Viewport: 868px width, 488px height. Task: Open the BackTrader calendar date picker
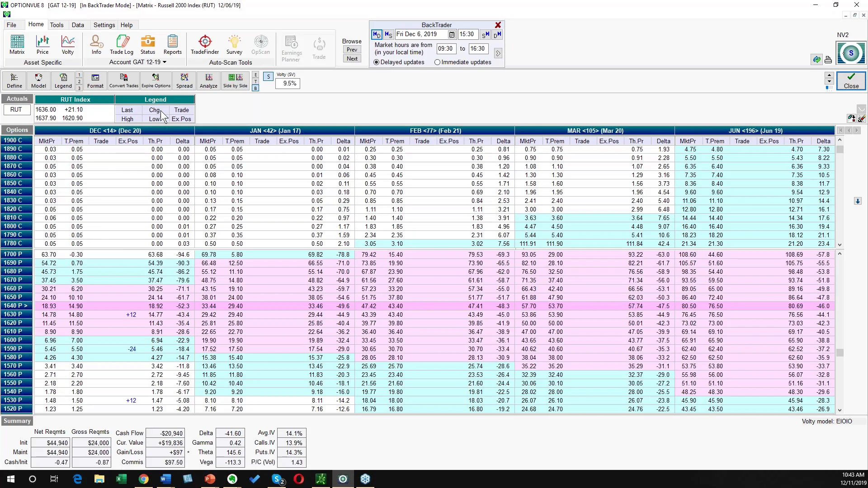(x=452, y=34)
